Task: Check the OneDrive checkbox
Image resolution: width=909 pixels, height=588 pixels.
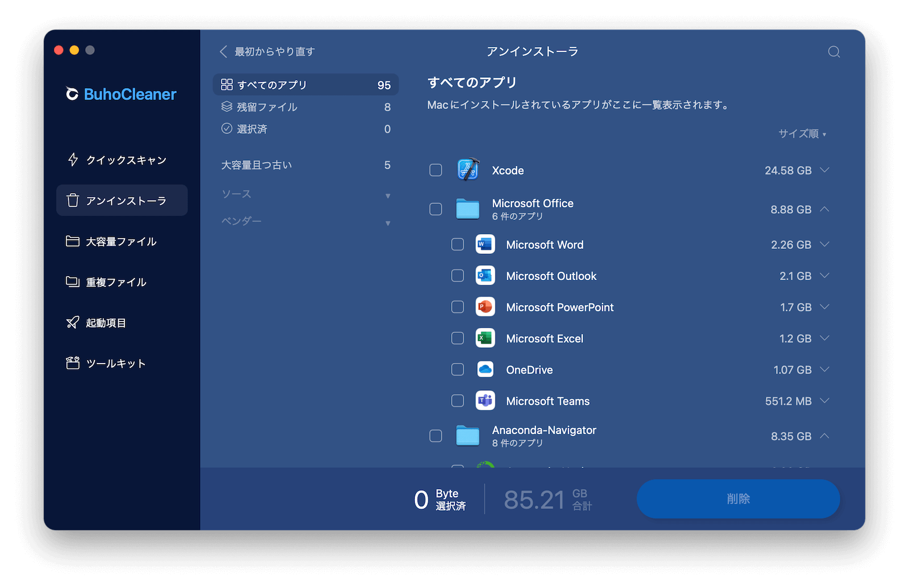Action: tap(457, 369)
